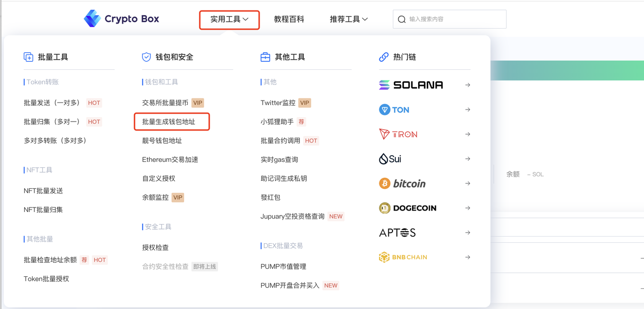
Task: Open PUMP市值管理 tool
Action: click(x=283, y=266)
